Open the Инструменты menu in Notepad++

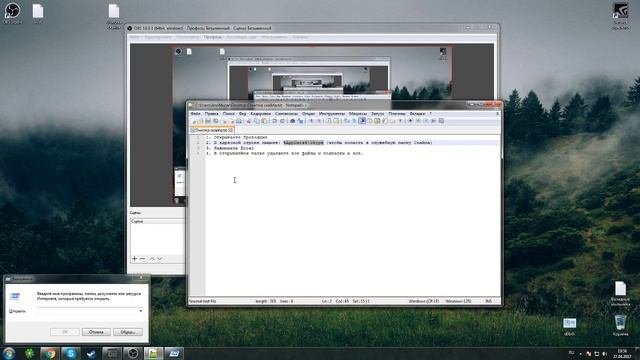332,113
